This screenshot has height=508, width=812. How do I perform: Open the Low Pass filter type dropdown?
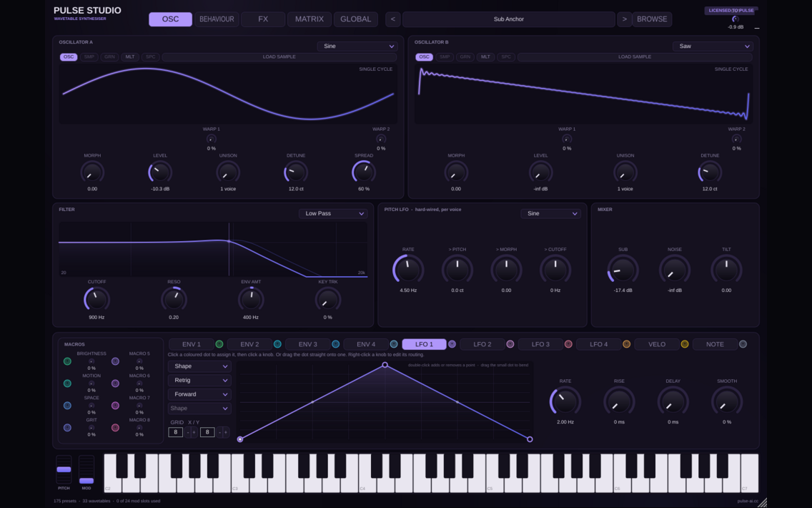[x=334, y=213]
